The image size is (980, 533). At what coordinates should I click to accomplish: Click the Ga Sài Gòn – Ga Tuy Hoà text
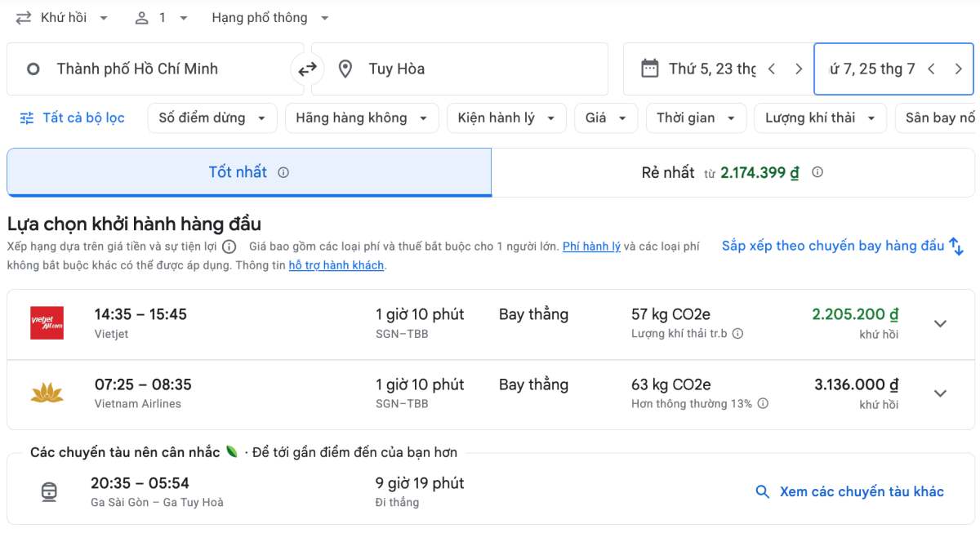pos(157,502)
